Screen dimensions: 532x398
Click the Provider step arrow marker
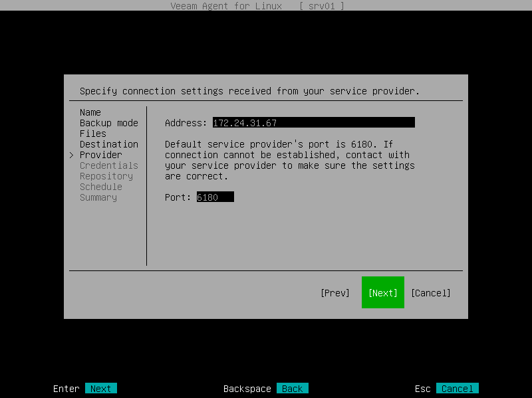coord(72,155)
